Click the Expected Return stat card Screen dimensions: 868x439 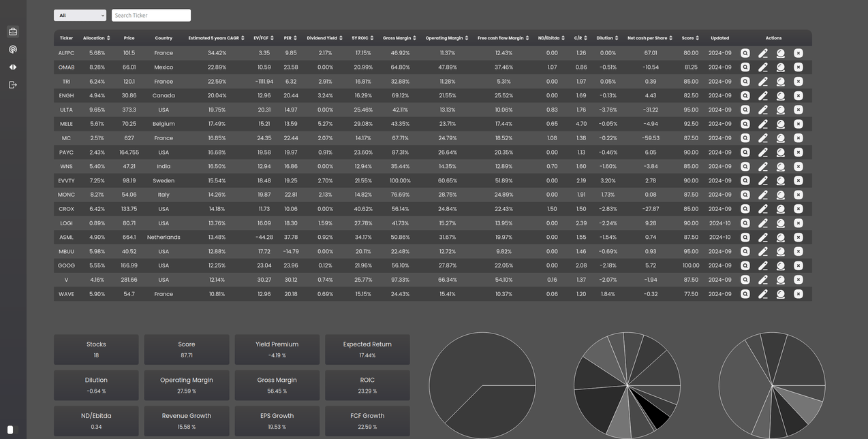tap(367, 349)
